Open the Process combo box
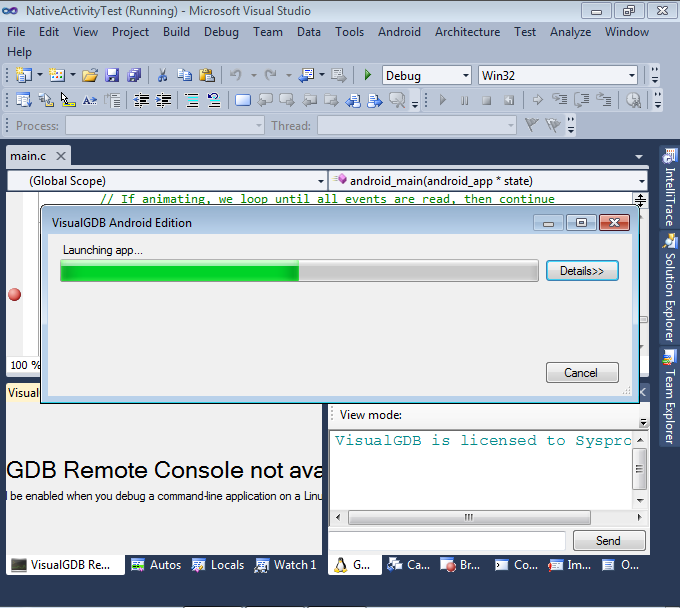Viewport: 680px width, 608px height. pos(165,126)
